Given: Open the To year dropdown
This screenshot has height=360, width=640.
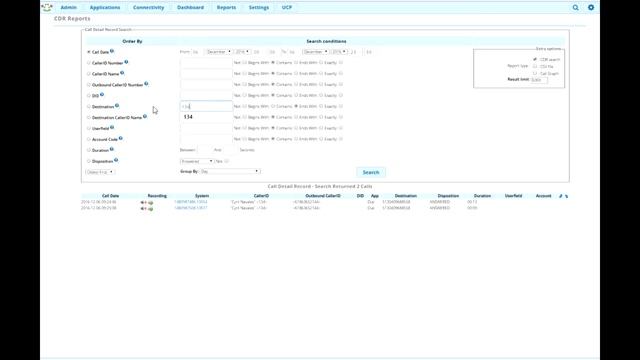Looking at the screenshot, I should [339, 52].
